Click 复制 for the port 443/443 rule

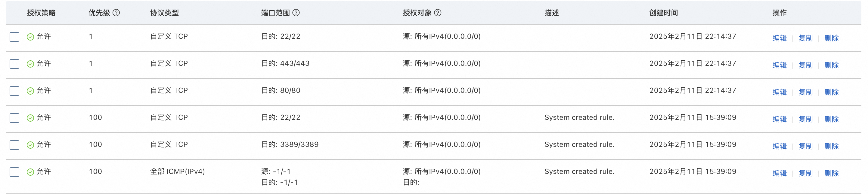click(805, 65)
